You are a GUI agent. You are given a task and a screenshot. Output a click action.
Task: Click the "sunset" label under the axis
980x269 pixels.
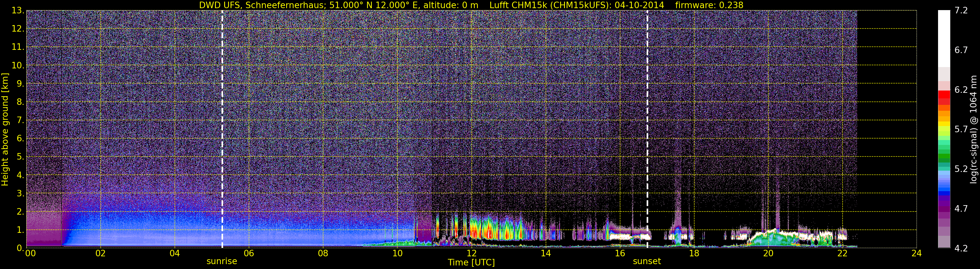pyautogui.click(x=647, y=262)
